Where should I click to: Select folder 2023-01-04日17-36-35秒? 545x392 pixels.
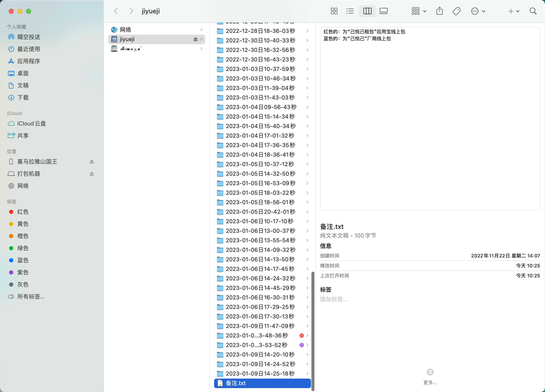pyautogui.click(x=262, y=145)
